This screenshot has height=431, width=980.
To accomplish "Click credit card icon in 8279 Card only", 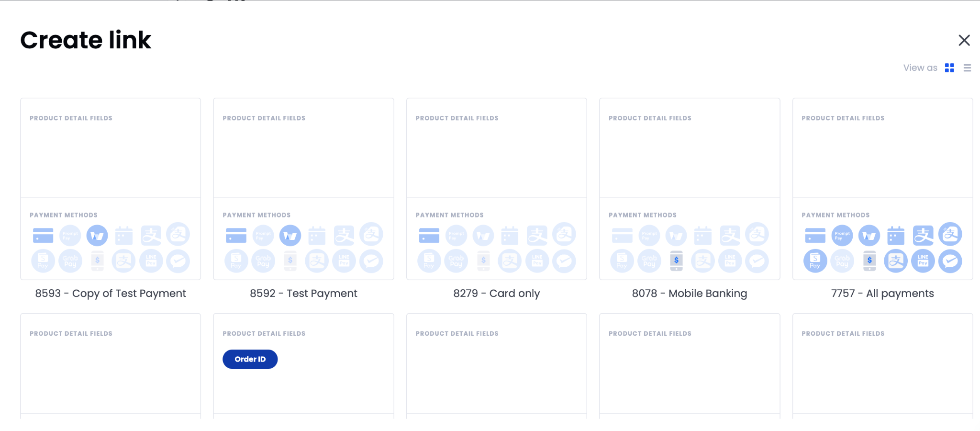I will (x=429, y=235).
